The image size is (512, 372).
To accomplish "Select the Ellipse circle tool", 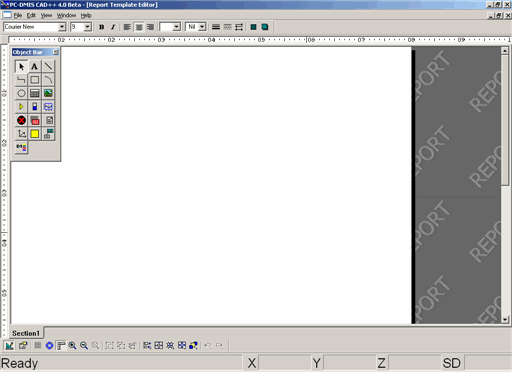I will [21, 93].
